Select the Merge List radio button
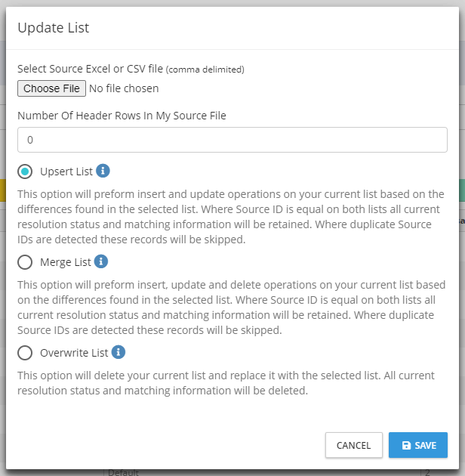The height and width of the screenshot is (476, 465). (25, 262)
